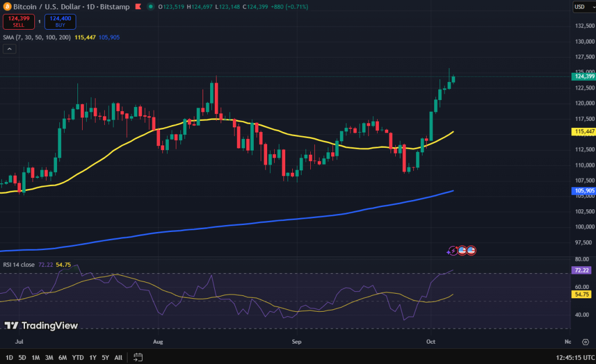The image size is (596, 364).
Task: Select the RSI 14 close indicator label
Action: (18, 264)
